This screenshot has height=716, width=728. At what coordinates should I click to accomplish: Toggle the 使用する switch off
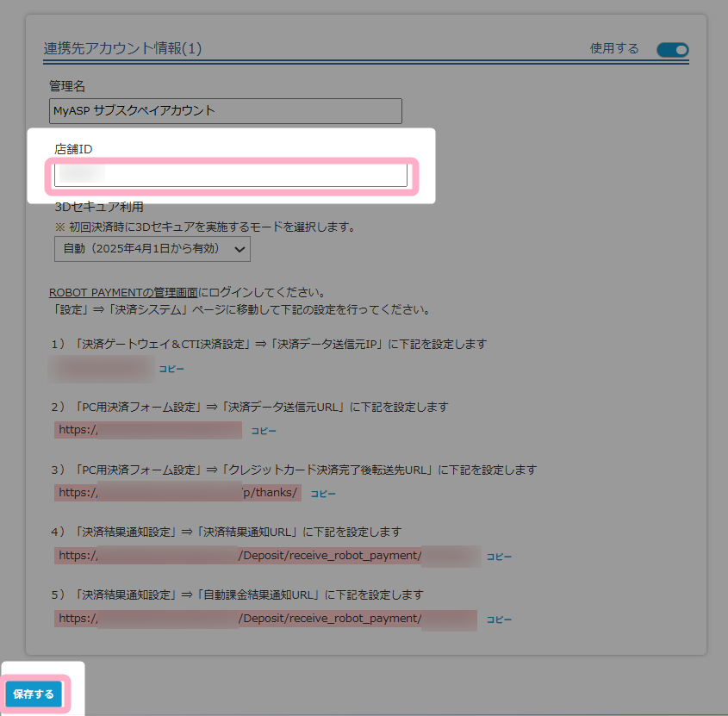pos(672,50)
